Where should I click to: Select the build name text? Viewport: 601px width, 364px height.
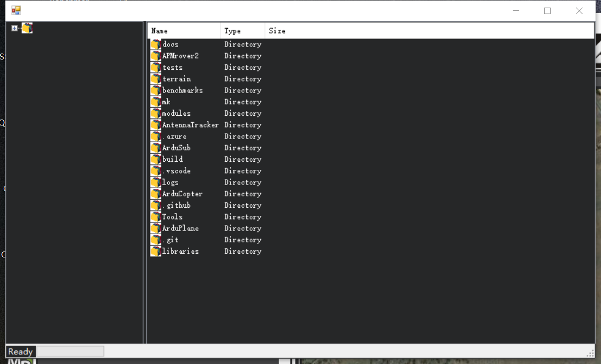point(173,159)
